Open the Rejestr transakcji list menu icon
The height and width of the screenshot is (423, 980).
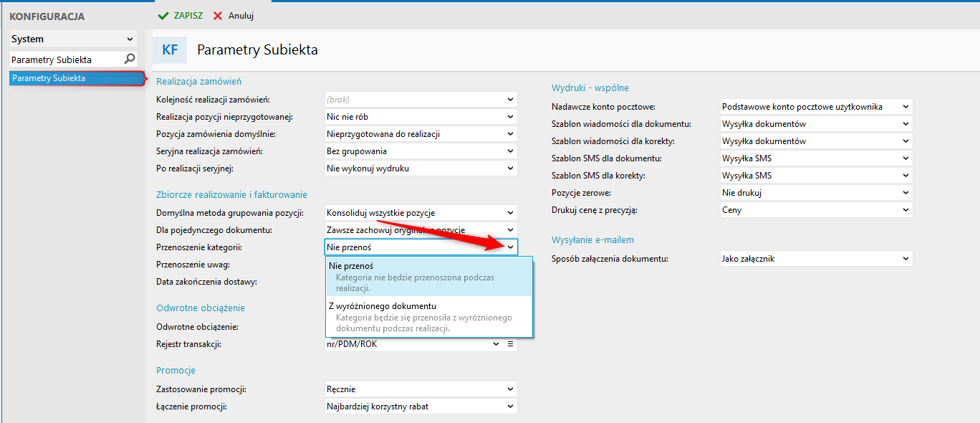(511, 344)
